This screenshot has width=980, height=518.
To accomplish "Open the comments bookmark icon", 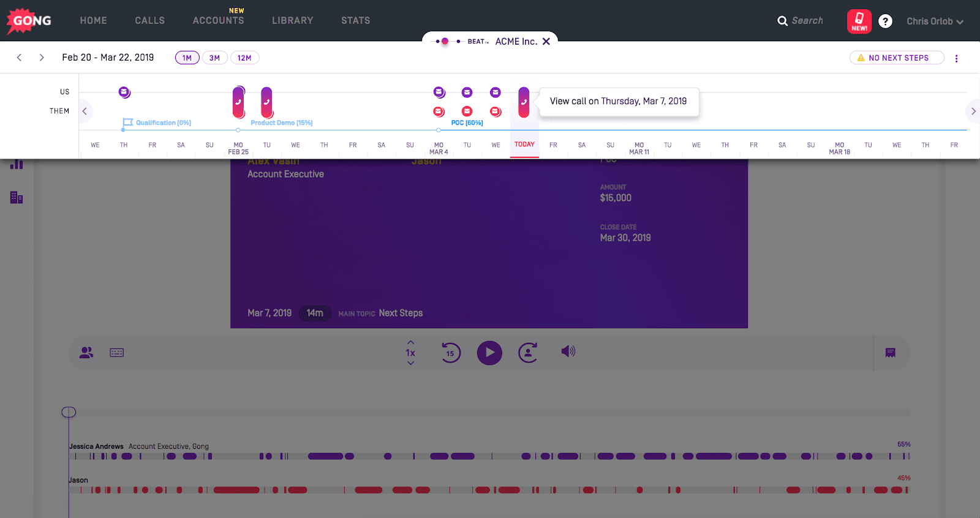I will 891,353.
